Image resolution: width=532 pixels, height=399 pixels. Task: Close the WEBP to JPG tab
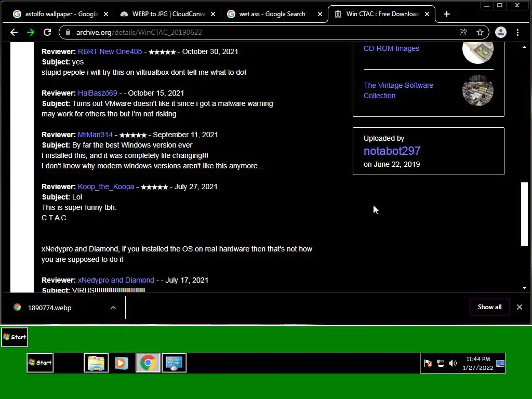[x=212, y=14]
